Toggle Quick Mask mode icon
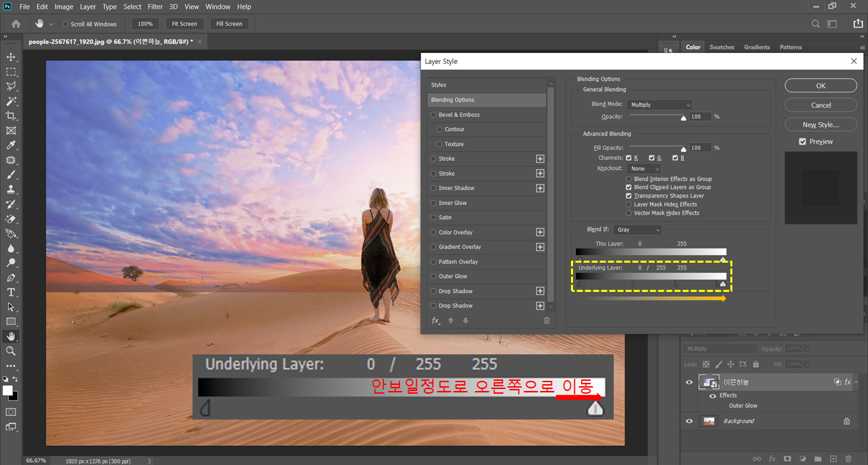 pos(11,412)
